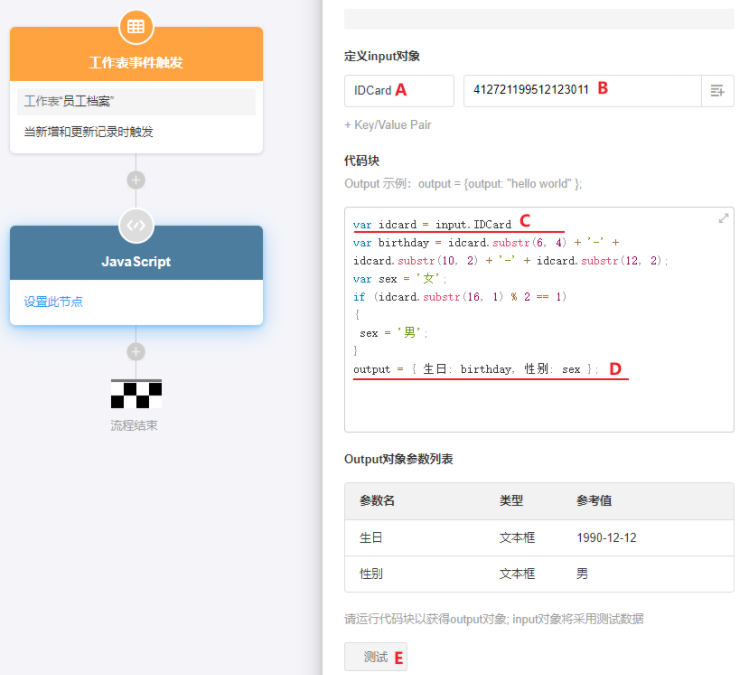The height and width of the screenshot is (675, 736).
Task: Click the 参考值 column header
Action: click(x=594, y=501)
